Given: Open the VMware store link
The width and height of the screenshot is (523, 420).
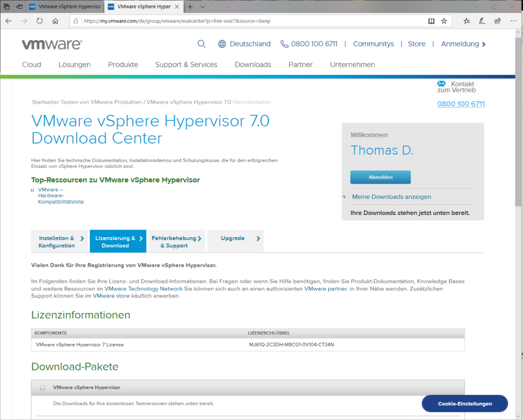Looking at the screenshot, I should 111,296.
